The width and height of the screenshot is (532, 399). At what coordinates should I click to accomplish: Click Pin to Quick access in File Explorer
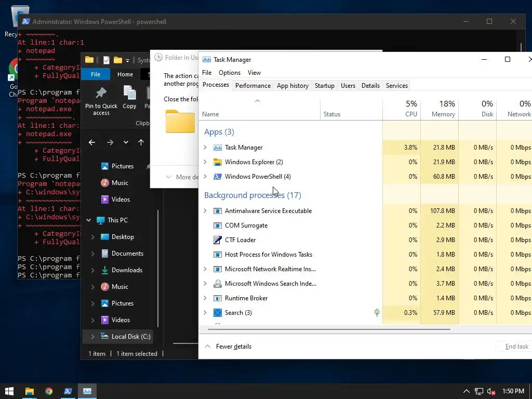pos(101,101)
